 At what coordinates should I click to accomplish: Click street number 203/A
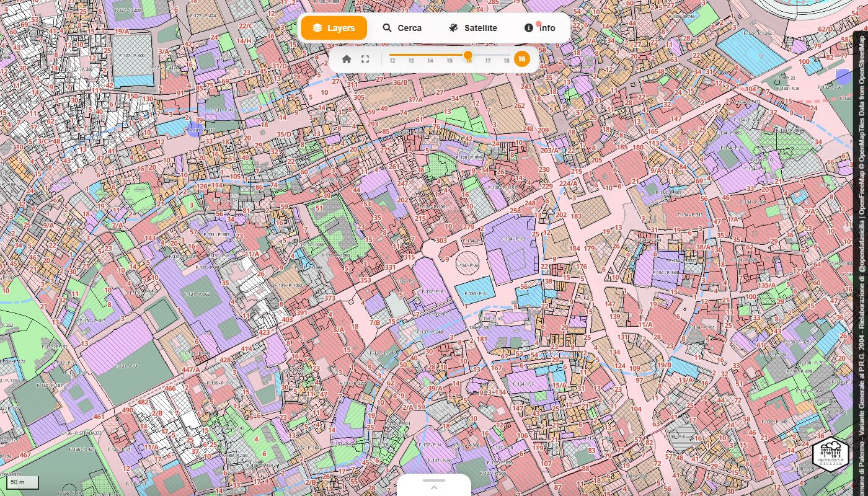pos(549,150)
